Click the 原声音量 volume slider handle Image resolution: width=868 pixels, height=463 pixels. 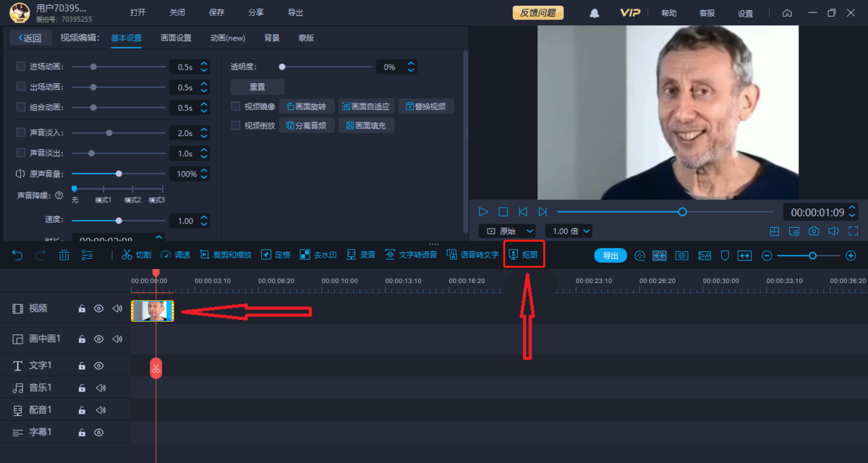pos(119,174)
